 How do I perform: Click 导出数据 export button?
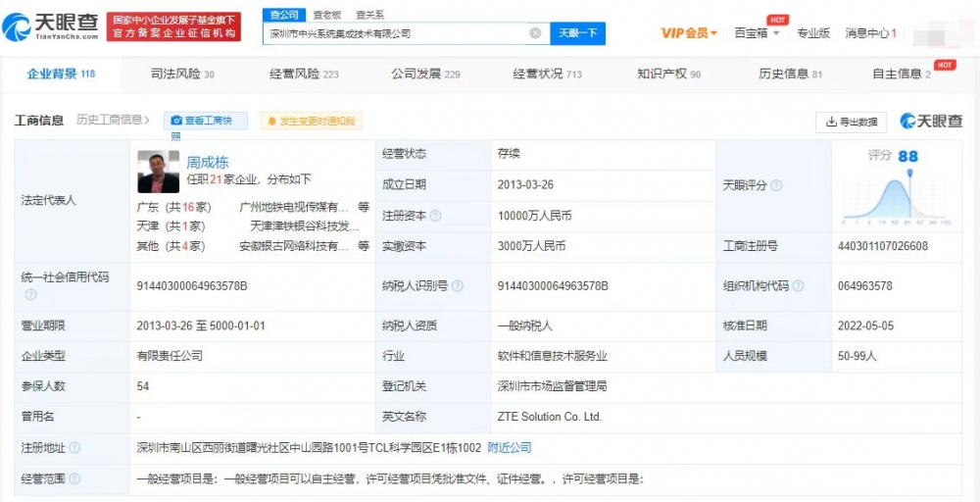pos(852,122)
